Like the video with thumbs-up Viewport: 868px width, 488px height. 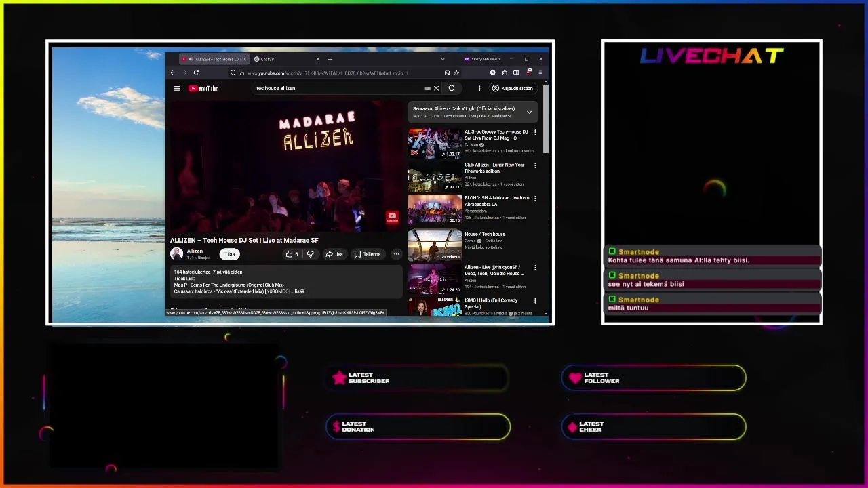292,254
